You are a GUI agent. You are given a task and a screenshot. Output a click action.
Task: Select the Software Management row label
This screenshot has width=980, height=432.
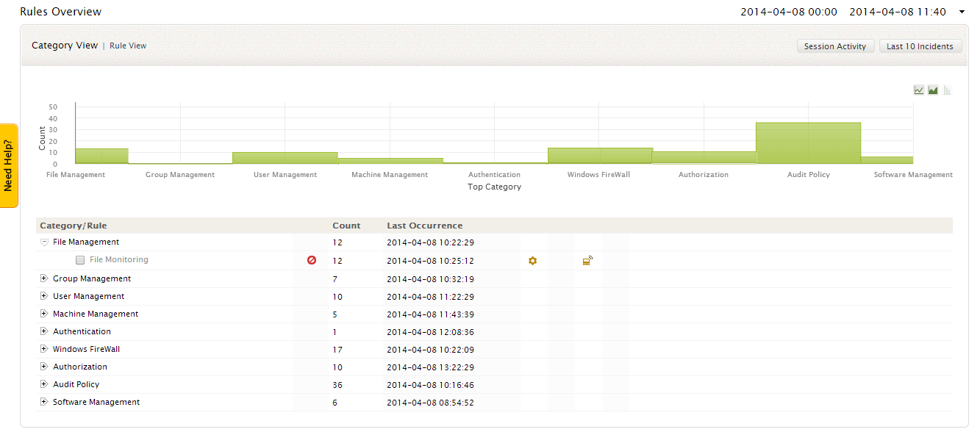(96, 402)
